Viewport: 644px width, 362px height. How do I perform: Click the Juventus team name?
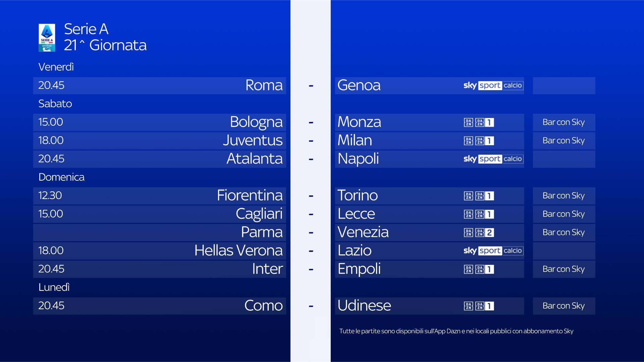tap(253, 140)
